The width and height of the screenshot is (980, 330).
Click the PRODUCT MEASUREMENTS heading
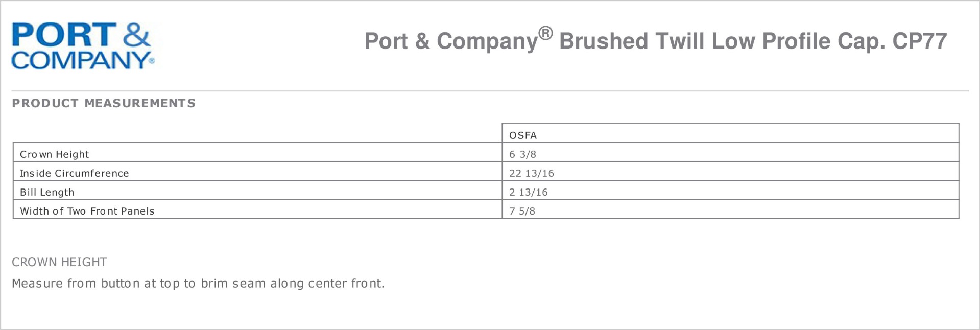pos(104,103)
